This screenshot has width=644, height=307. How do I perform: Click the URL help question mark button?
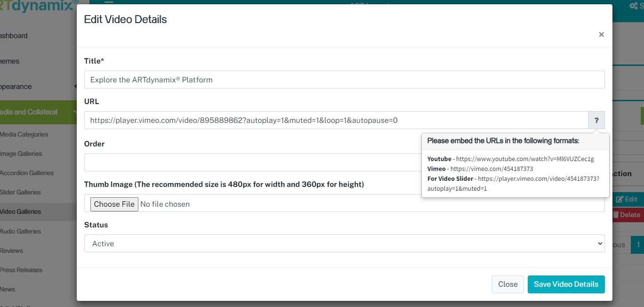[596, 120]
